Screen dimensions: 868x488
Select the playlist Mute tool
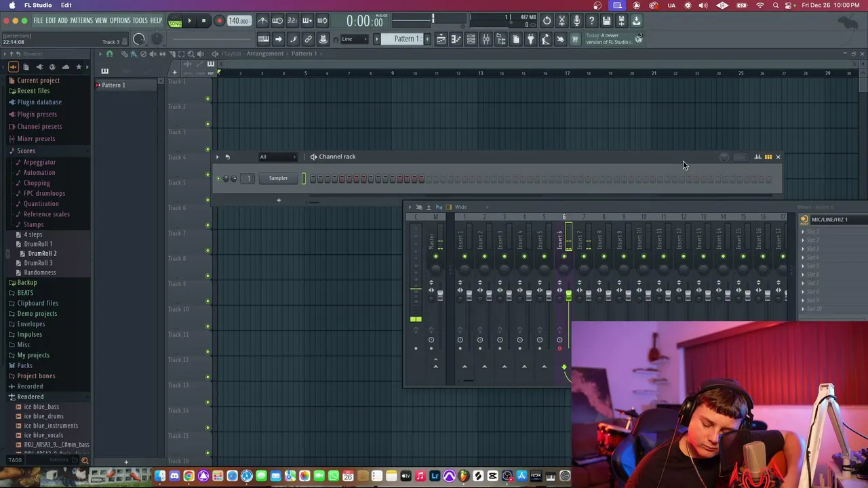click(x=153, y=54)
